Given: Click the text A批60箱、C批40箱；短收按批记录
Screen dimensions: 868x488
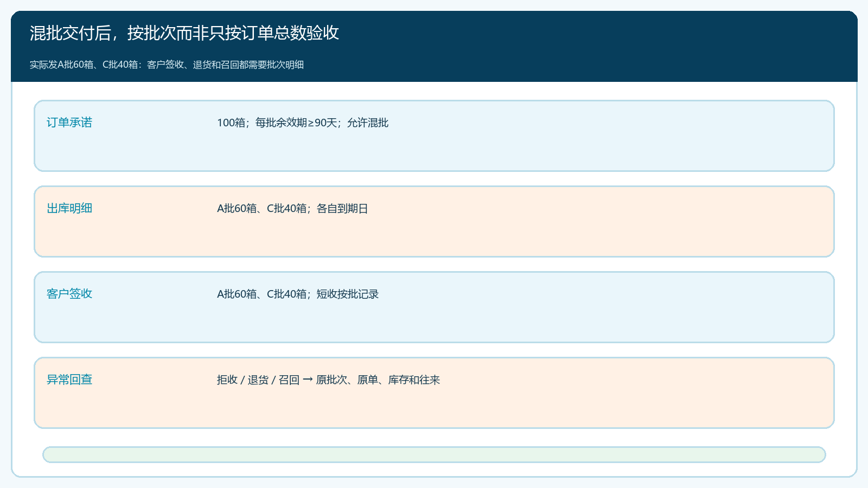Looking at the screenshot, I should [298, 294].
